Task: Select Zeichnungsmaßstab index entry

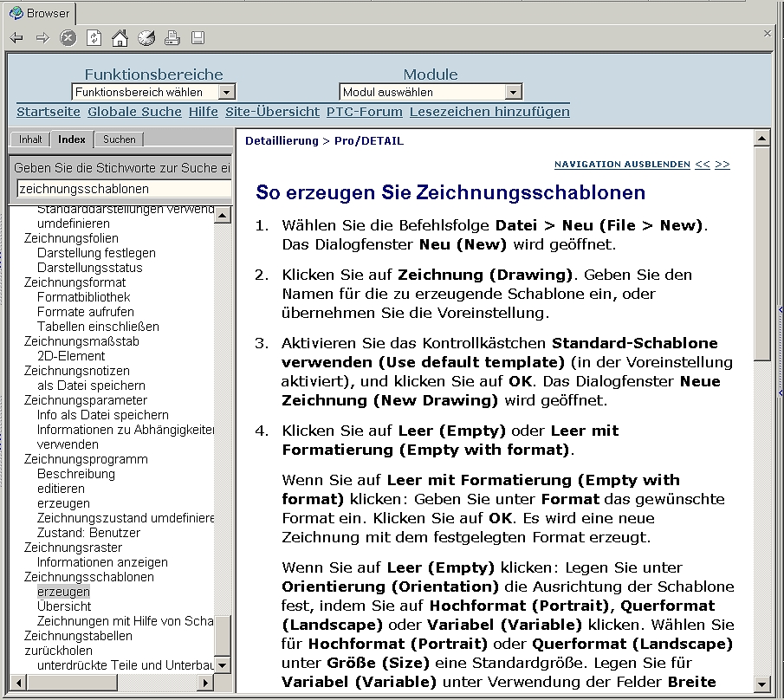Action: coord(81,341)
